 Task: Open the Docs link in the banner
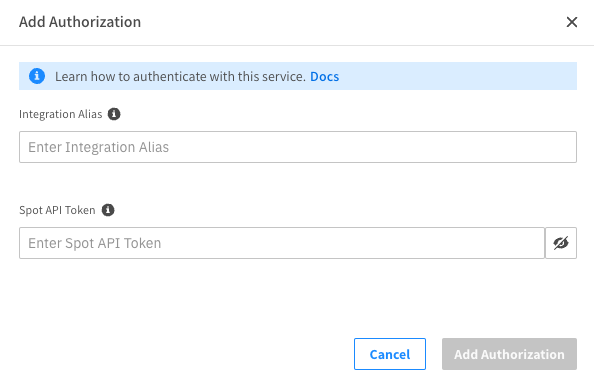tap(325, 77)
